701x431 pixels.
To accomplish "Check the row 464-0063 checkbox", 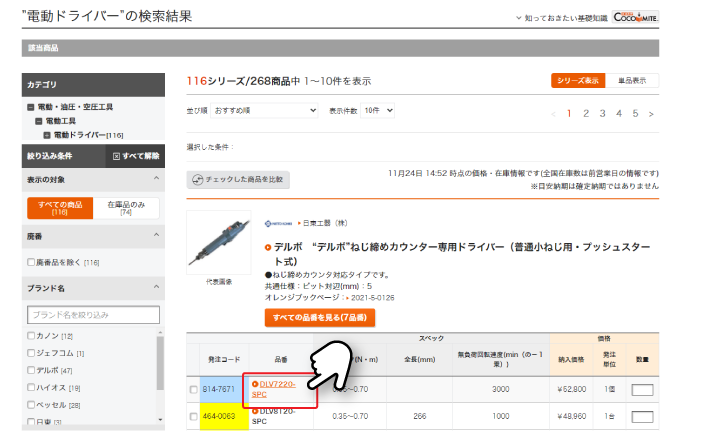I will [193, 416].
